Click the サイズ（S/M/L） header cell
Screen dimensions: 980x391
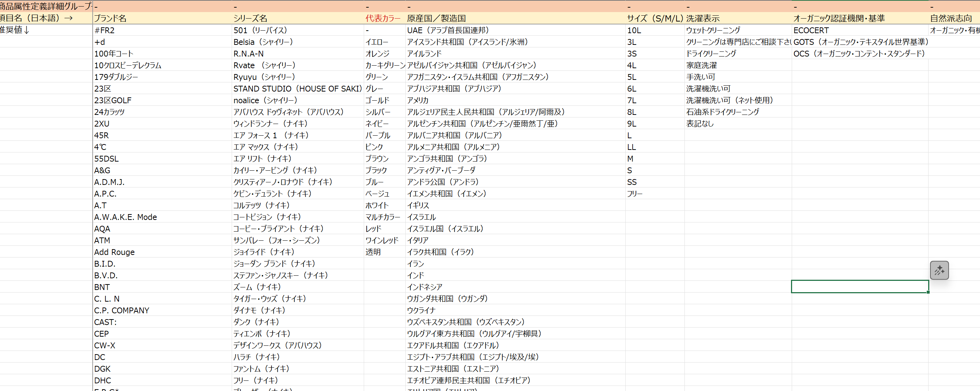point(655,18)
